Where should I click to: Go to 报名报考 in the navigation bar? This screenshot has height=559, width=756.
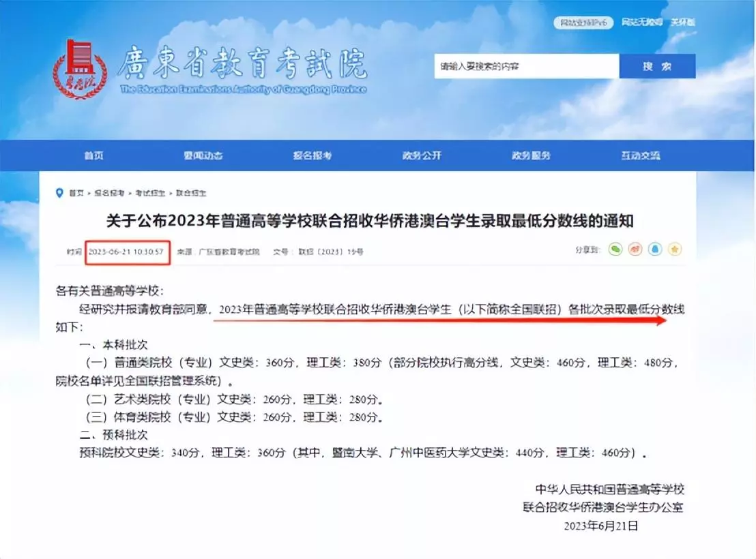point(312,155)
